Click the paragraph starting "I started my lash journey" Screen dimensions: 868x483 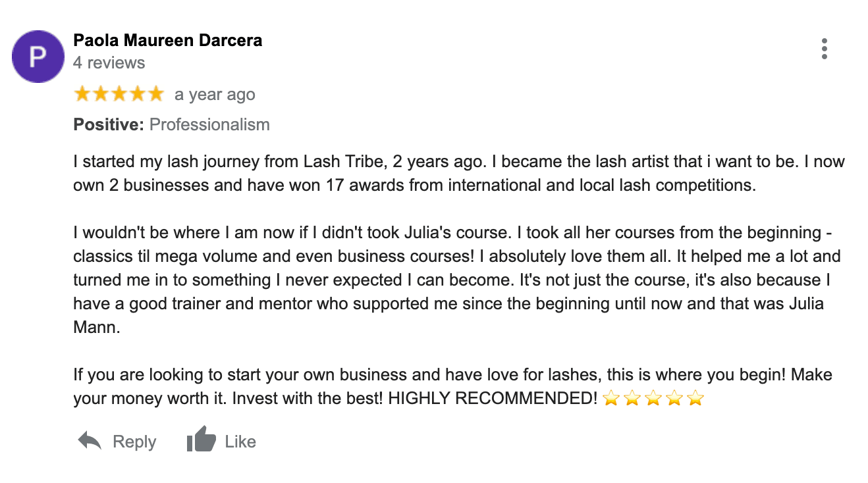point(458,173)
